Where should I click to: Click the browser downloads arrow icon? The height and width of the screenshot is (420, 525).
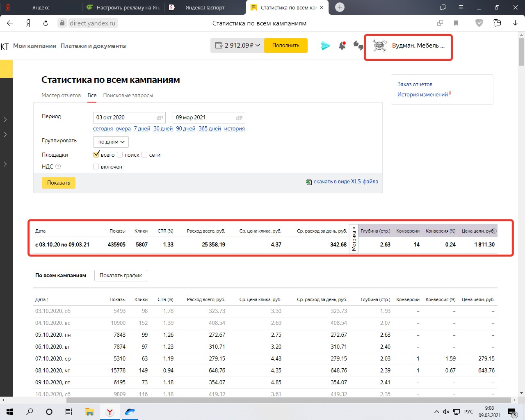click(x=515, y=23)
